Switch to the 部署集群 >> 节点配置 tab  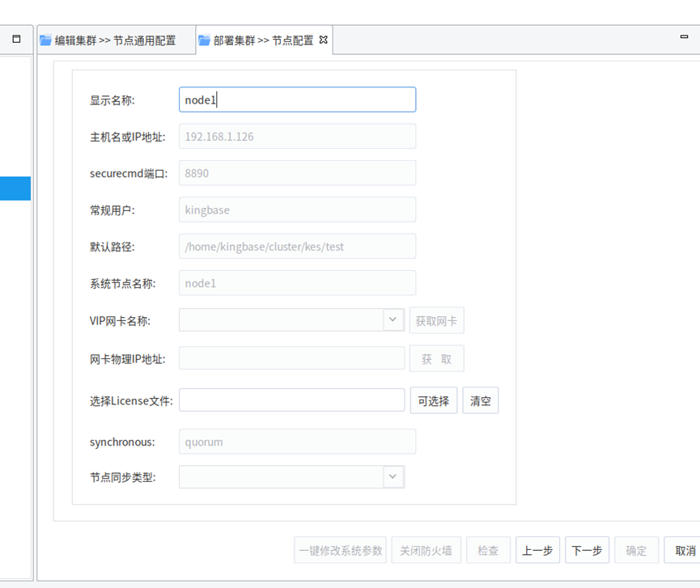[x=262, y=40]
